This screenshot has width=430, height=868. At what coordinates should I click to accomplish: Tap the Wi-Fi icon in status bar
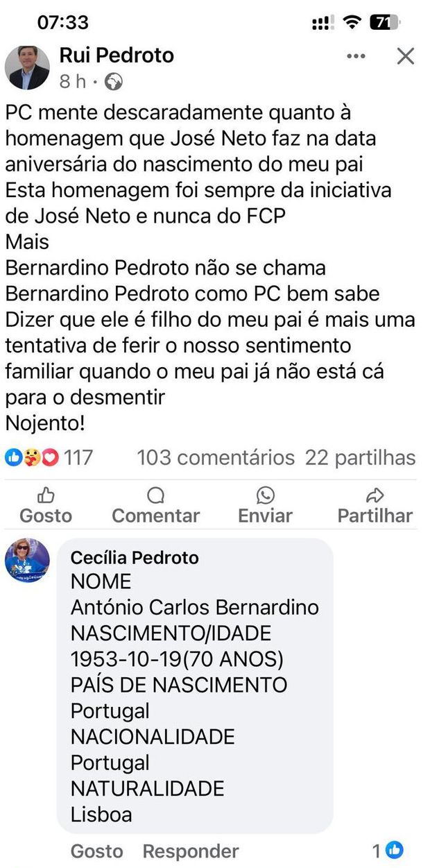point(353,22)
